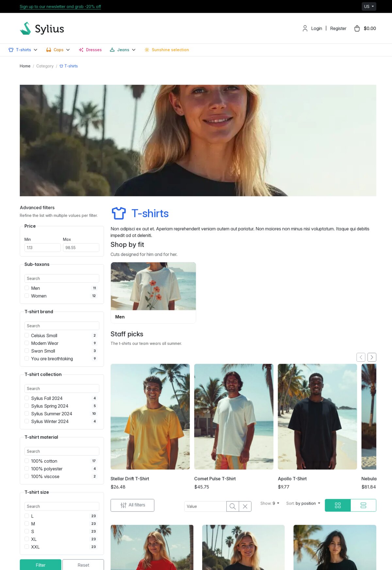Image resolution: width=392 pixels, height=570 pixels.
Task: Click the T-shirt material search field
Action: 62,451
